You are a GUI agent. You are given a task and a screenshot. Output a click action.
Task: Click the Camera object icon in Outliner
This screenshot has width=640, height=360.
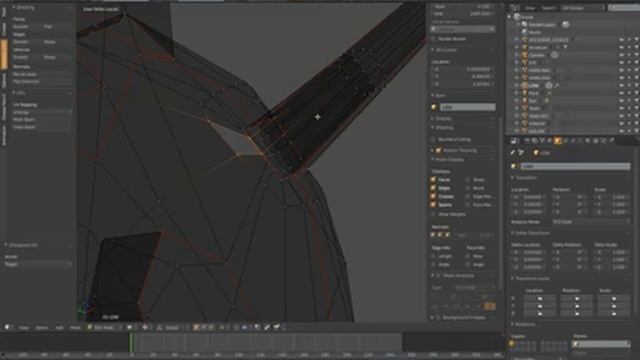tap(524, 55)
